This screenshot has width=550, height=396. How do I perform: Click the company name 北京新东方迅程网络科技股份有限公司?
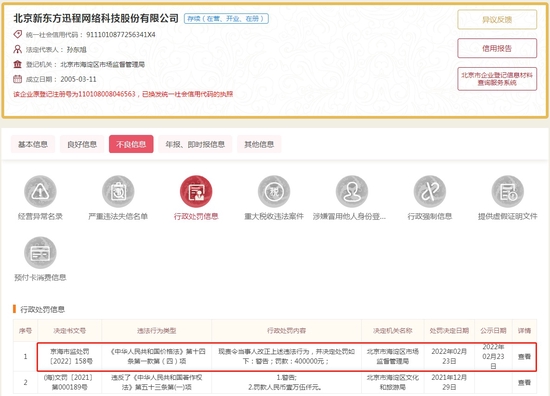click(x=96, y=18)
